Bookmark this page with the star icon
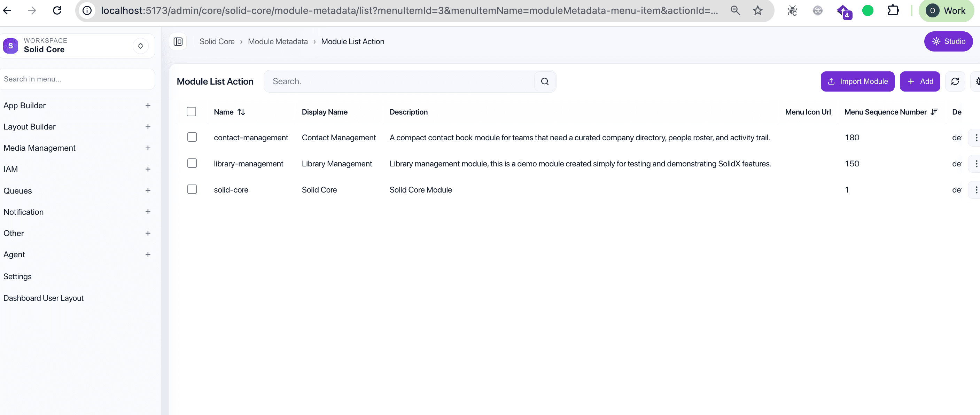The height and width of the screenshot is (415, 980). coord(757,10)
